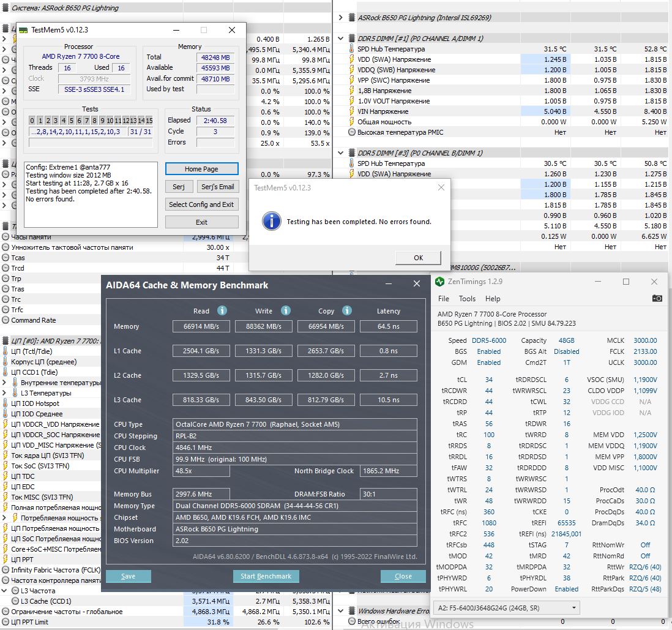Open the Help menu in ZenTimings

(493, 299)
